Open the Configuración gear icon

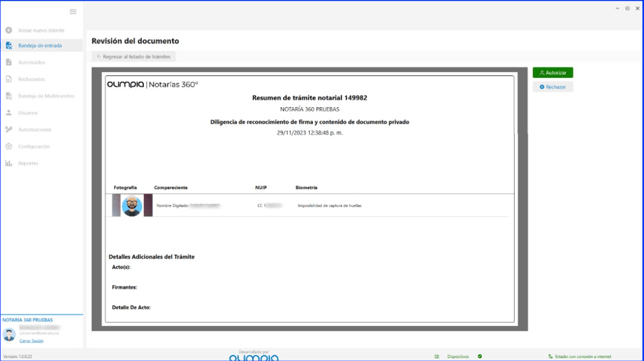click(9, 146)
